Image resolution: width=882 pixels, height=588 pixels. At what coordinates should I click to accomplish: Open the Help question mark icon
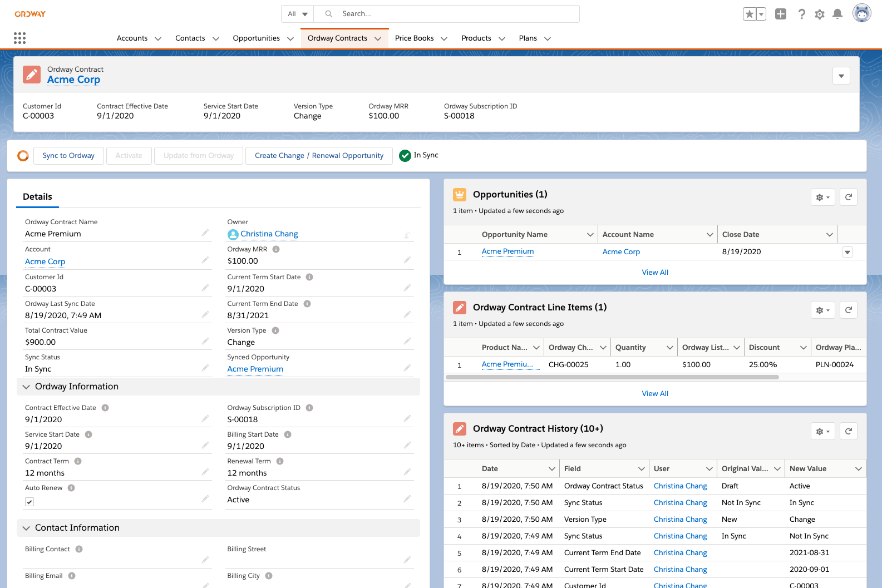801,14
